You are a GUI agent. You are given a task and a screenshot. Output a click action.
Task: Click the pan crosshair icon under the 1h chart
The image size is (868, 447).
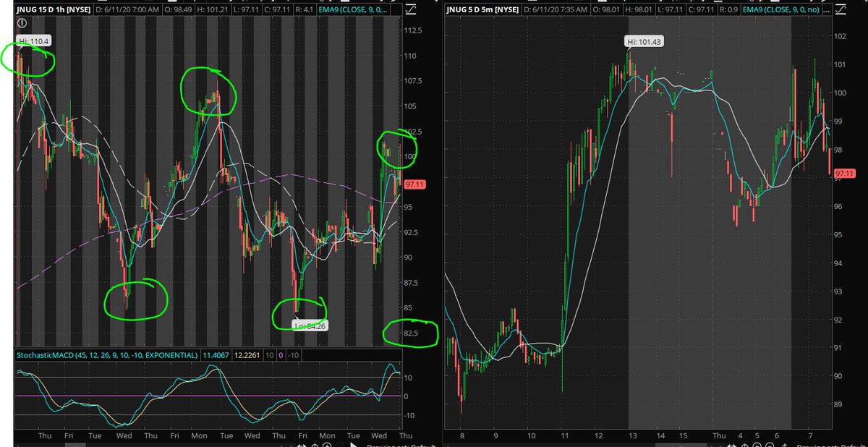tap(315, 444)
